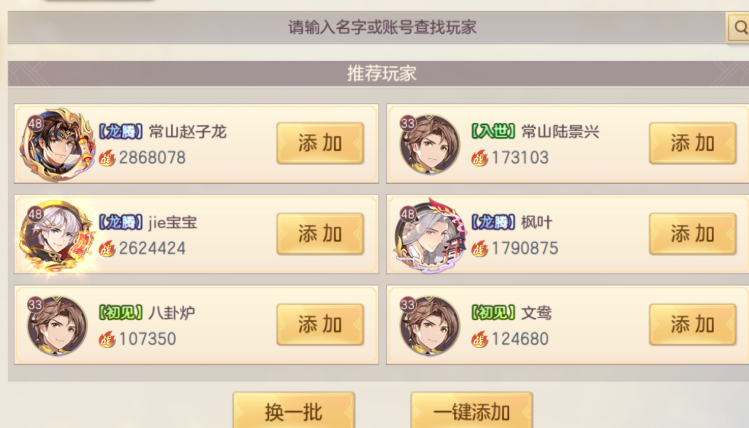Refresh list with 换一批 button

(x=294, y=411)
